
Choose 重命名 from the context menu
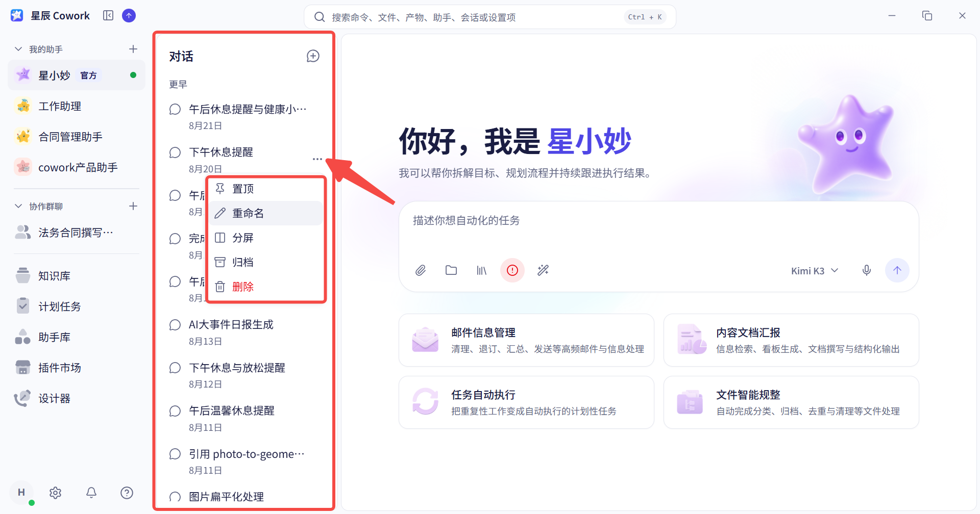265,213
